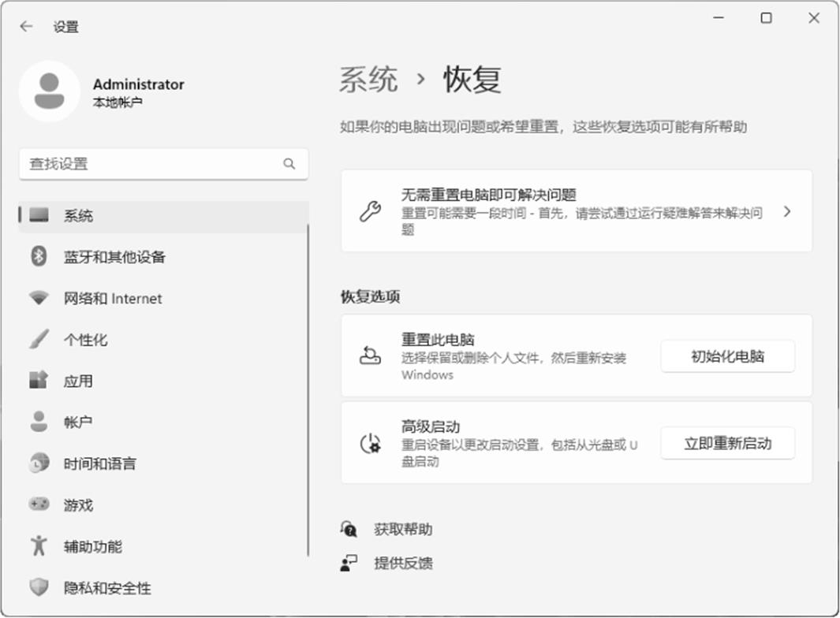Open the 提供反馈 link
Screen dimensions: 840x618
403,563
